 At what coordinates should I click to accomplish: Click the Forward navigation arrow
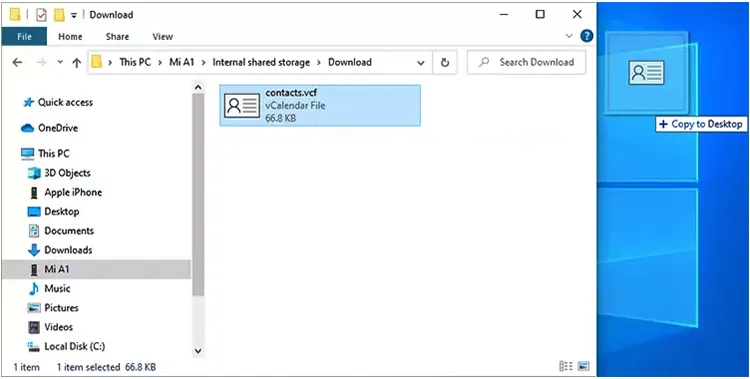pos(42,62)
